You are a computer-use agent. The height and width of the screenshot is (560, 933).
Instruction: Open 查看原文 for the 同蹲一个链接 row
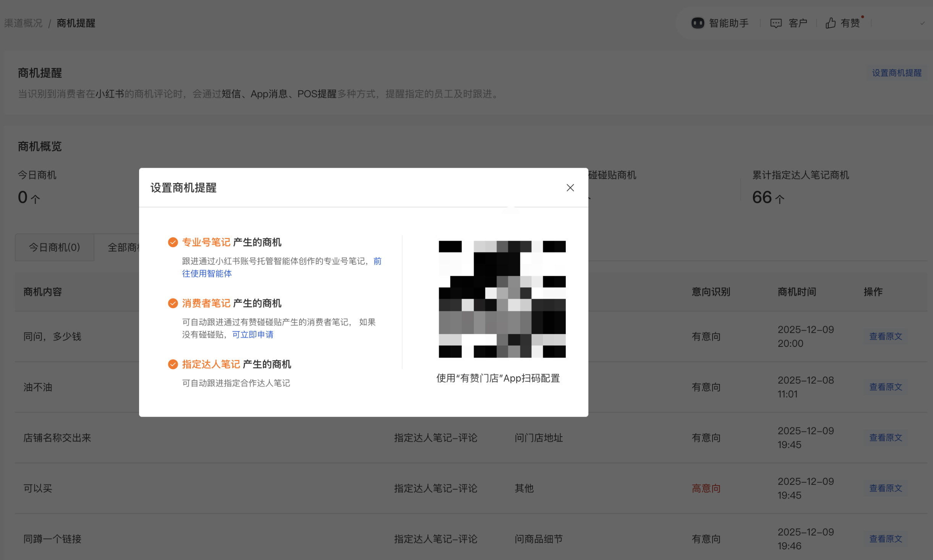pos(885,539)
